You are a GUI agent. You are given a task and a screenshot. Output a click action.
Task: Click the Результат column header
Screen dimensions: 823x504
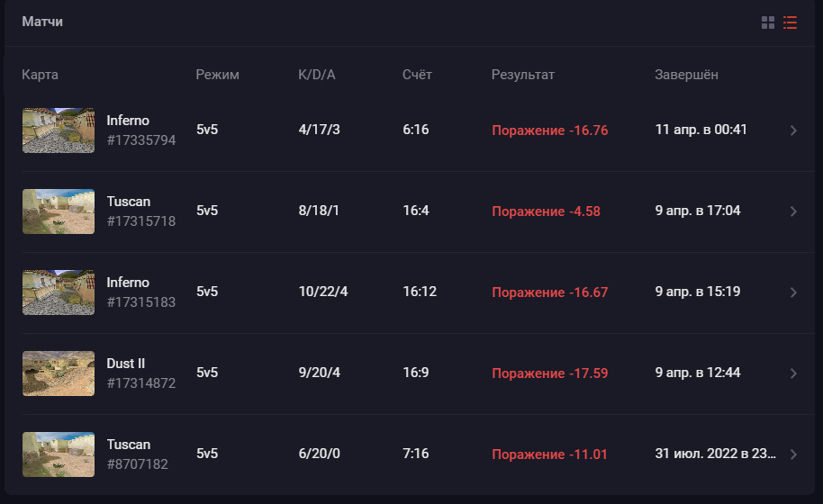523,75
